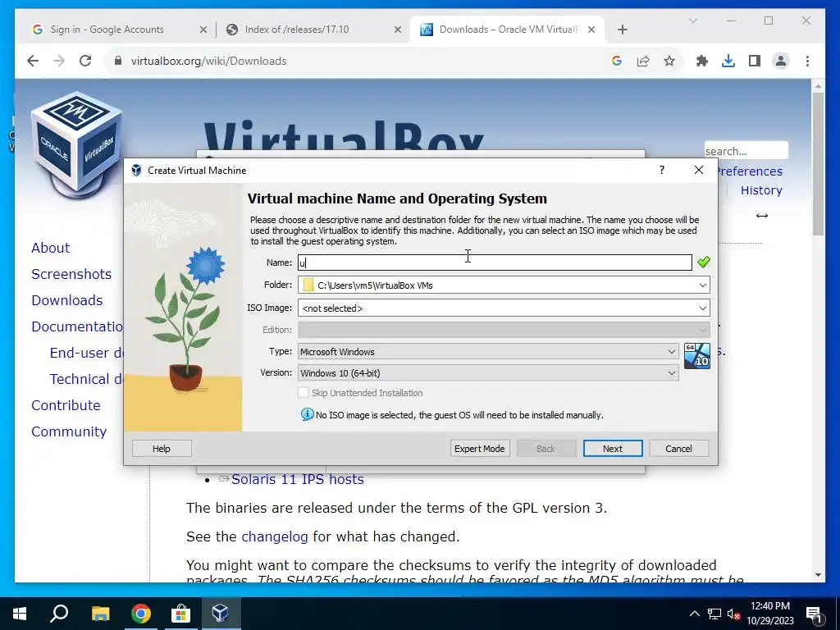Open the Contribute sidebar link
Viewport: 840px width, 630px height.
pos(66,405)
